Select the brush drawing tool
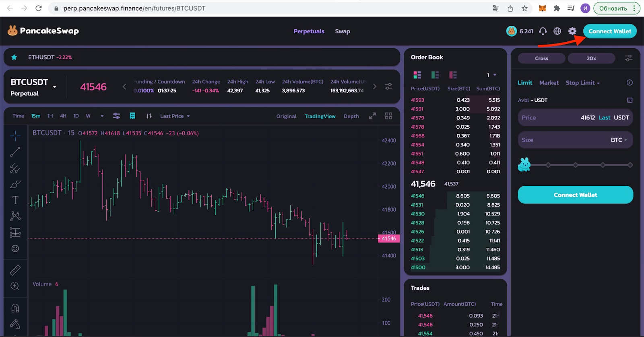The width and height of the screenshot is (644, 337). point(15,184)
